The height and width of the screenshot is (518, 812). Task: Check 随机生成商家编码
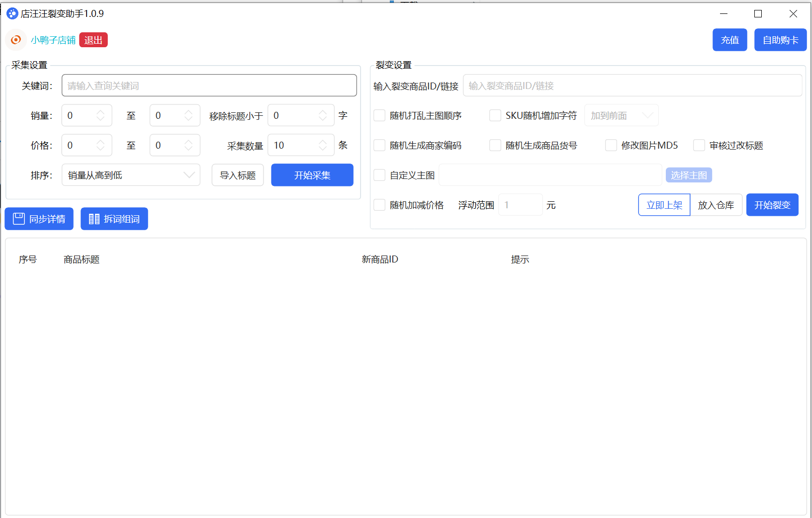tap(379, 145)
